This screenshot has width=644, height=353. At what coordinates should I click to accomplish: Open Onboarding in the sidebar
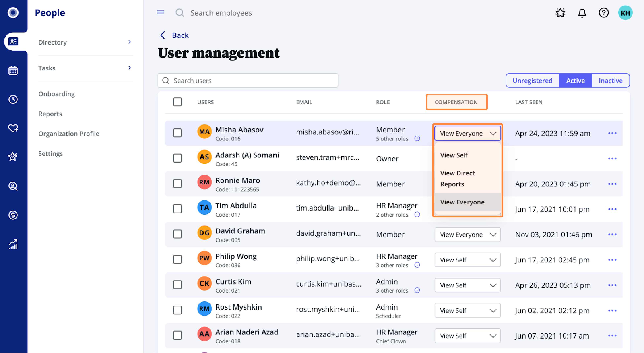(x=57, y=94)
